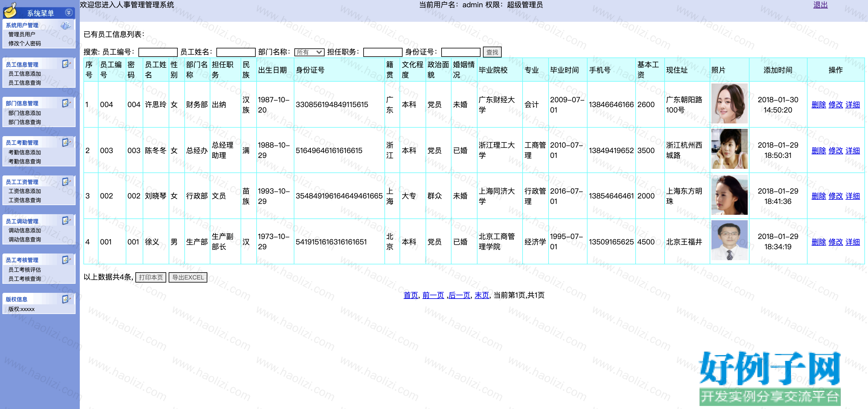Screen dimensions: 868x409
Task: Click the 员工调动管理 section icon
Action: pyautogui.click(x=66, y=221)
